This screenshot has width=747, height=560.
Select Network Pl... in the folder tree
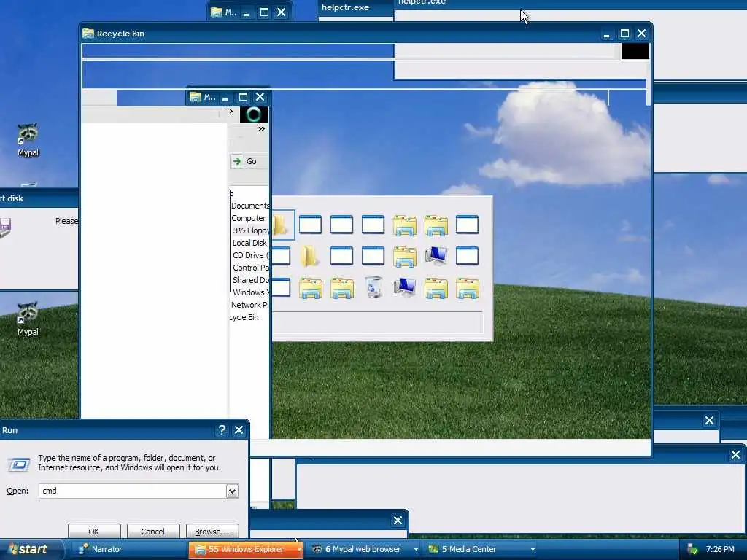250,305
